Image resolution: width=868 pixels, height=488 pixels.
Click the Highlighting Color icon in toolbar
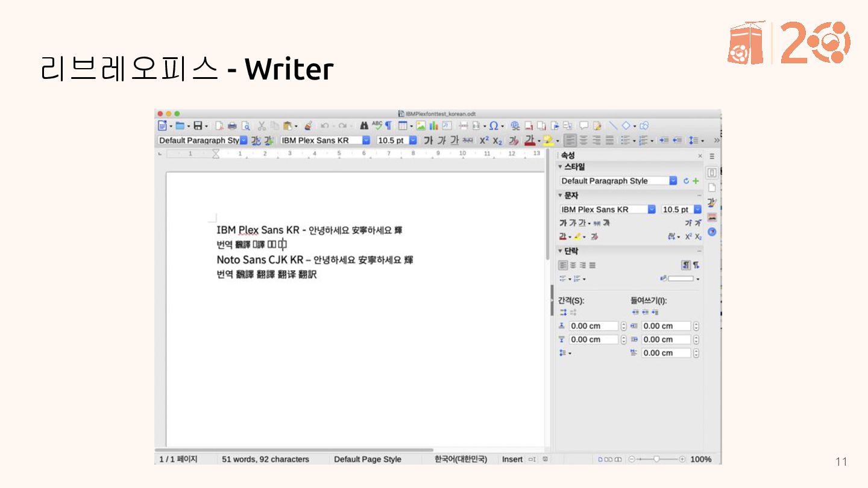pos(548,140)
